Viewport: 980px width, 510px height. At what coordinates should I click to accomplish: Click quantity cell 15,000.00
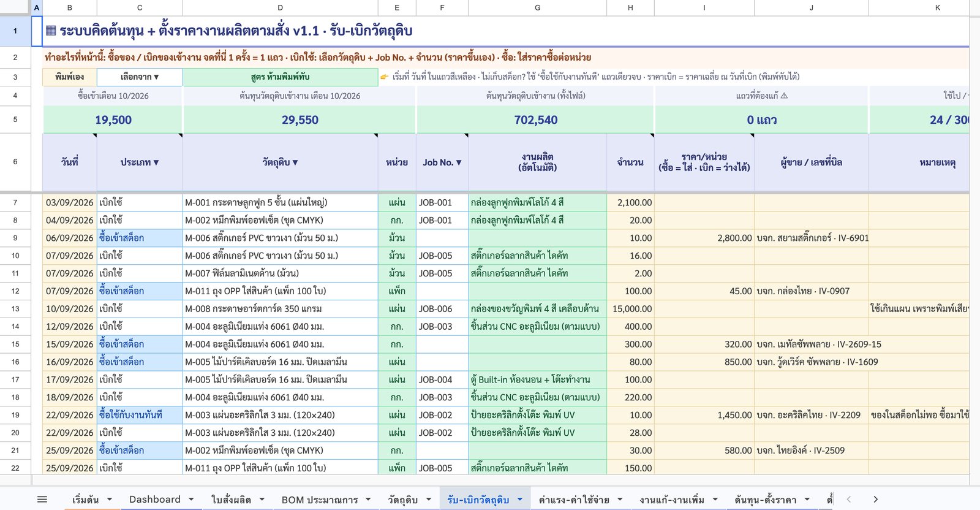[630, 309]
